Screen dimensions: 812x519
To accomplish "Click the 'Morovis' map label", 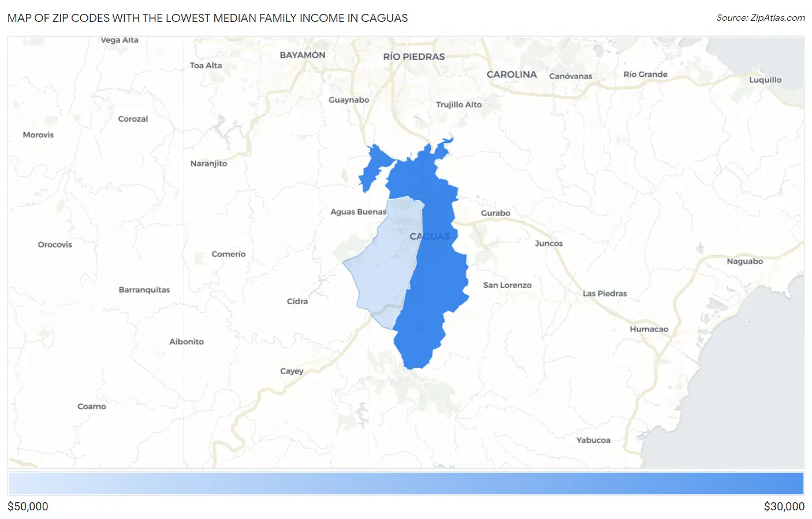I will pos(38,135).
